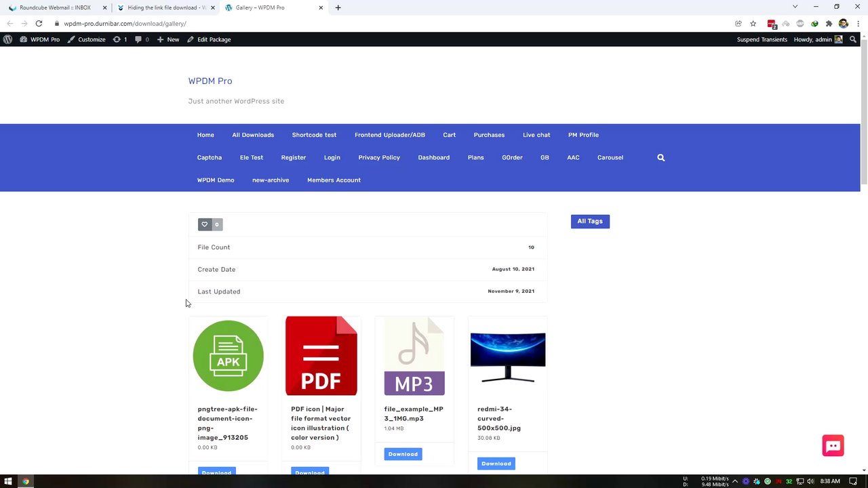Close the Gallery – WPDM Pro tab

321,7
